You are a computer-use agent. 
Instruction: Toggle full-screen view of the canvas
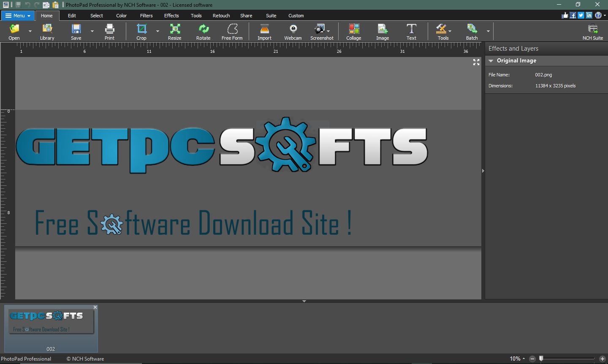tap(476, 62)
